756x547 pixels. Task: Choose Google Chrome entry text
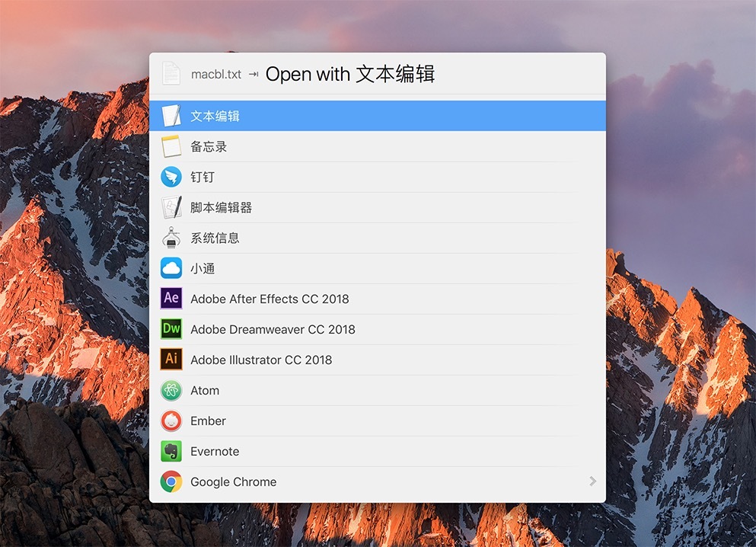coord(234,482)
